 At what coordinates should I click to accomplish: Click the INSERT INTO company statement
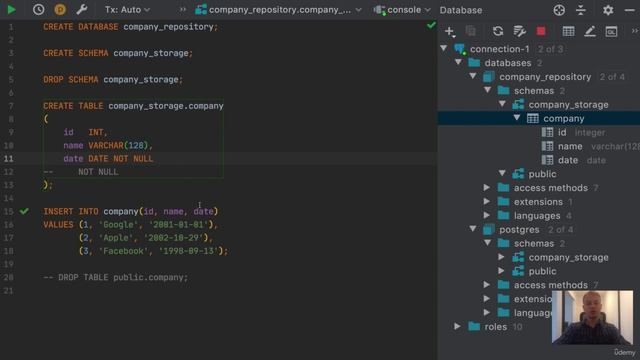tap(131, 211)
